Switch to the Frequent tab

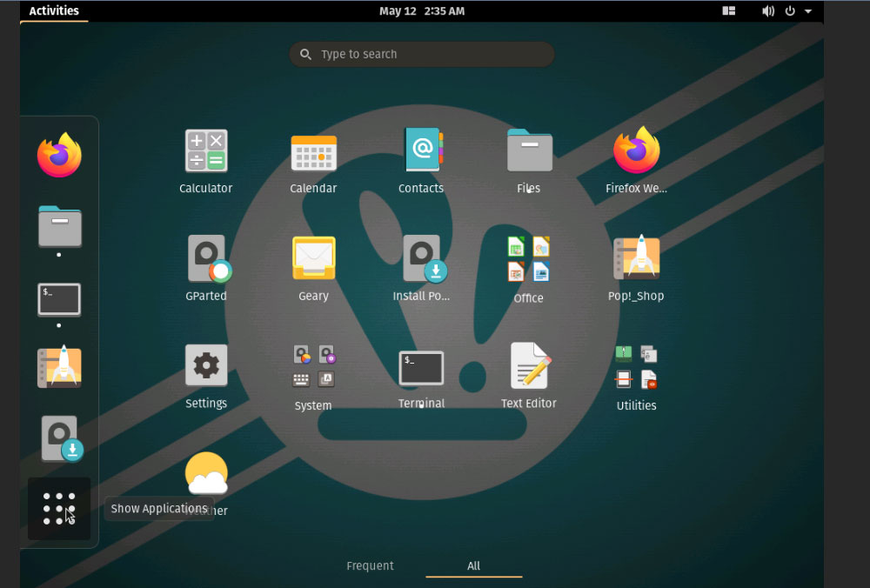point(370,565)
